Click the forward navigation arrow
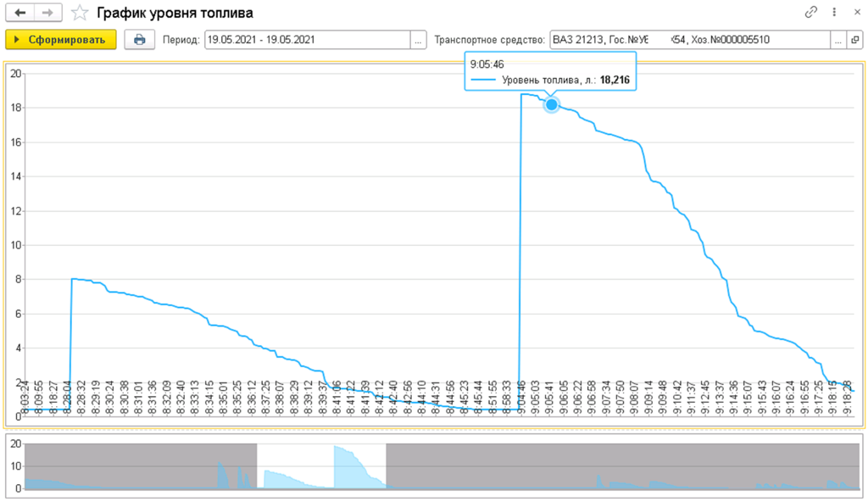The height and width of the screenshot is (502, 868). 47,13
